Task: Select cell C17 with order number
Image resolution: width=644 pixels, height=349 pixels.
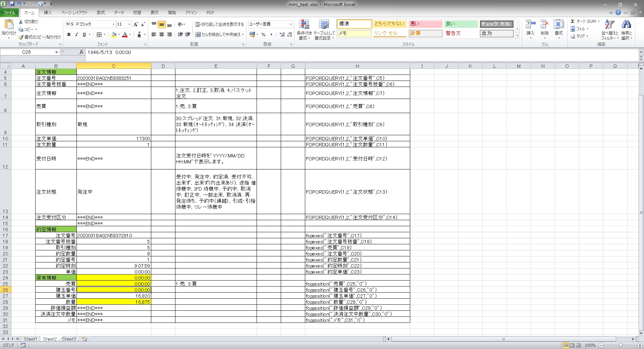Action: [113, 236]
